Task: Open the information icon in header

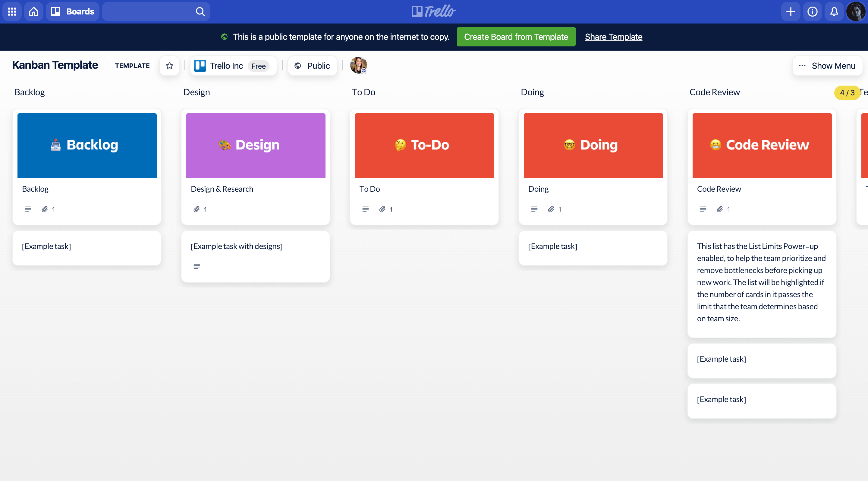Action: pos(812,11)
